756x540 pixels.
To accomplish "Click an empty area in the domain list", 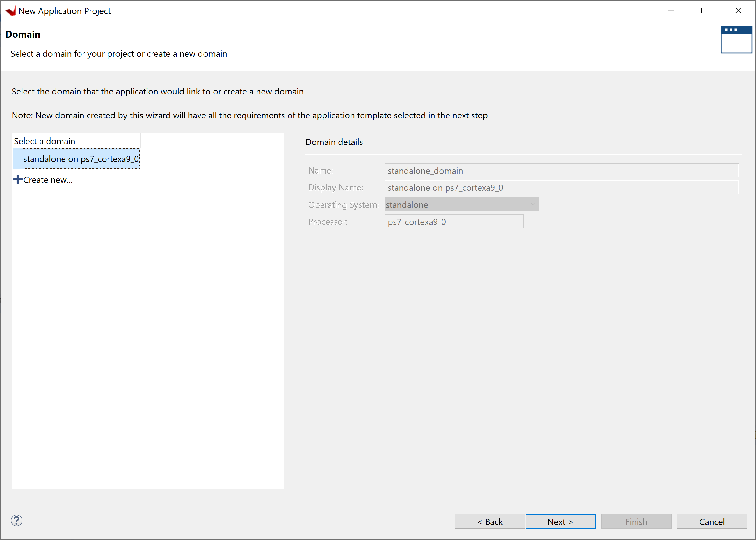I will click(x=148, y=332).
